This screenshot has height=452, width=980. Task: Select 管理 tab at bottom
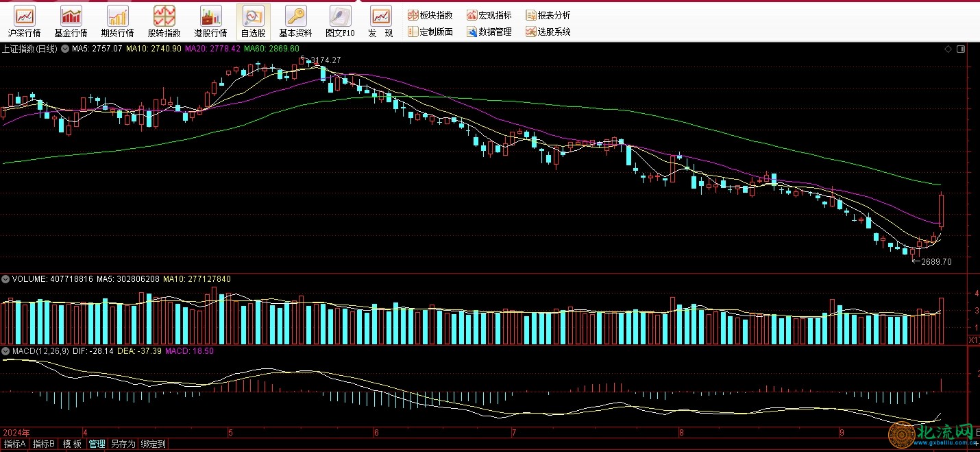point(97,444)
